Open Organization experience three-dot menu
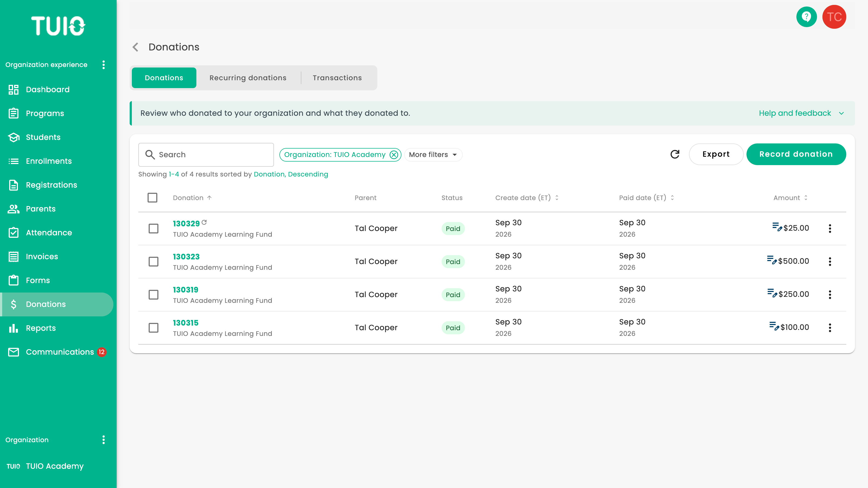The image size is (868, 488). [103, 65]
